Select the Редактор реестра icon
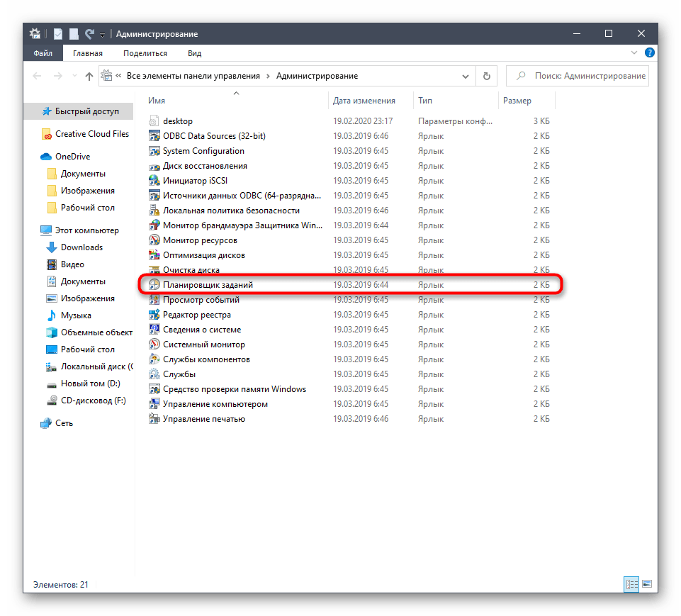 click(154, 315)
